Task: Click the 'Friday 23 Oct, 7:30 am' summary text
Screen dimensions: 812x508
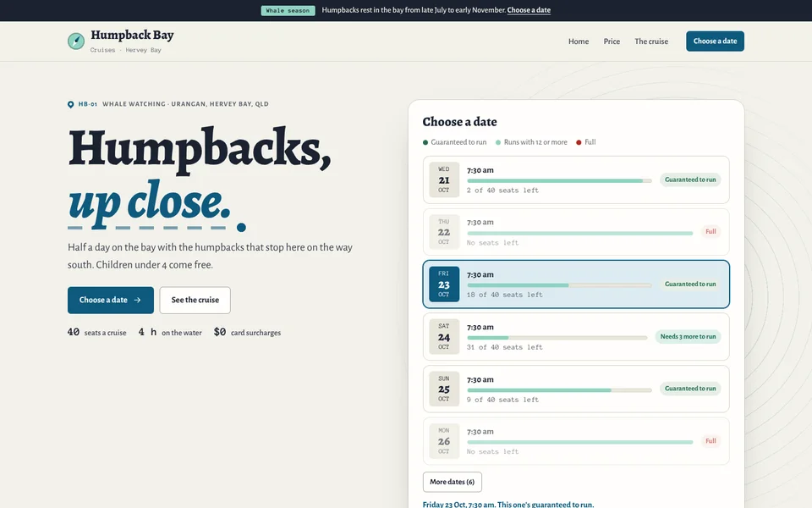Action: [508, 505]
